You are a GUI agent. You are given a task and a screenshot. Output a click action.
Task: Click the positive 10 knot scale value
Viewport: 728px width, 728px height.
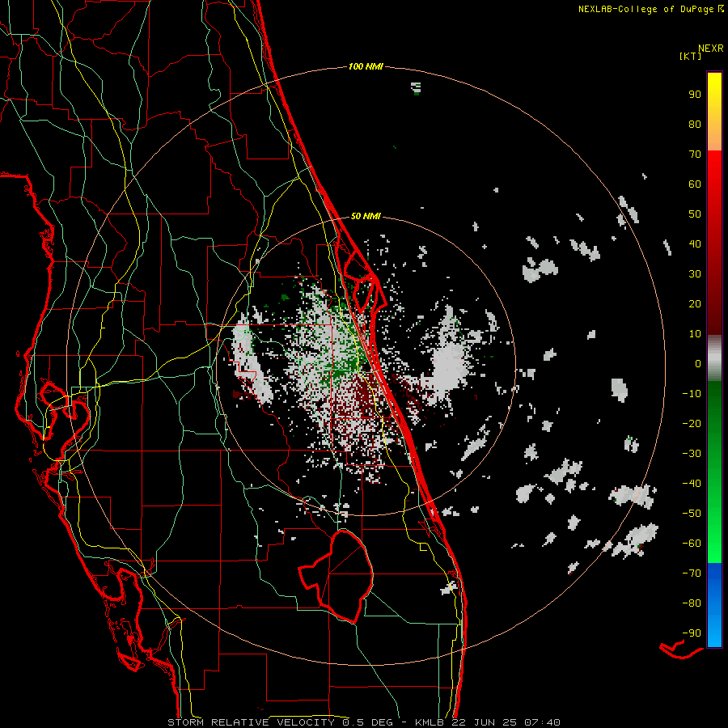(695, 334)
